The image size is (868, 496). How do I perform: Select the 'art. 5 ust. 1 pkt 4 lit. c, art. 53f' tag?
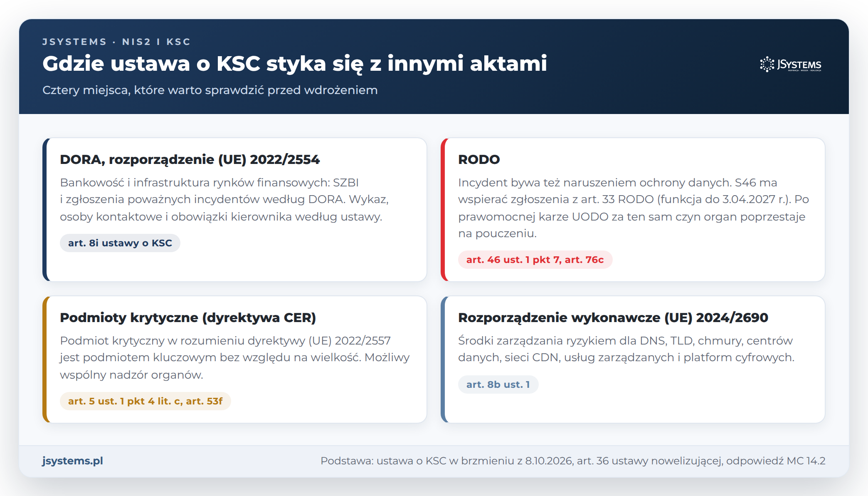pos(145,401)
